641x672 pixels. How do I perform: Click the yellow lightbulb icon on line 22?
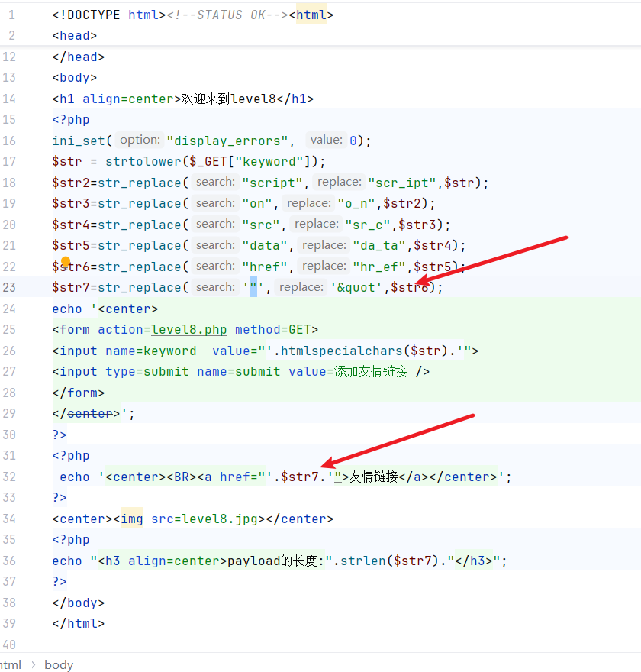point(66,262)
